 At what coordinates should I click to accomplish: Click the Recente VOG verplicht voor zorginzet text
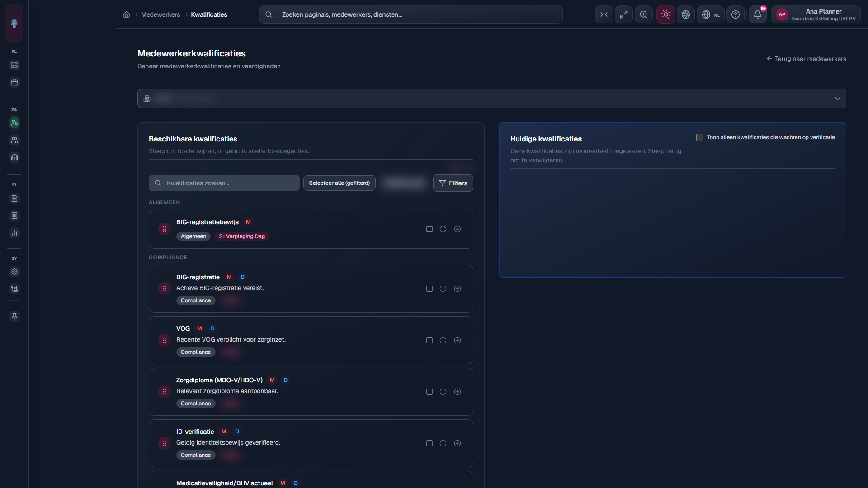(231, 339)
